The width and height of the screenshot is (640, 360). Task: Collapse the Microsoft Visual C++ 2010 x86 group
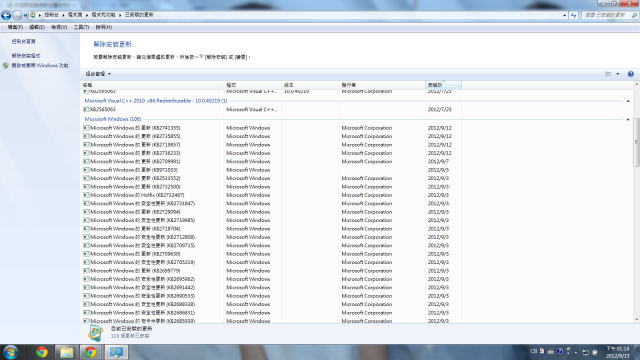tap(628, 101)
